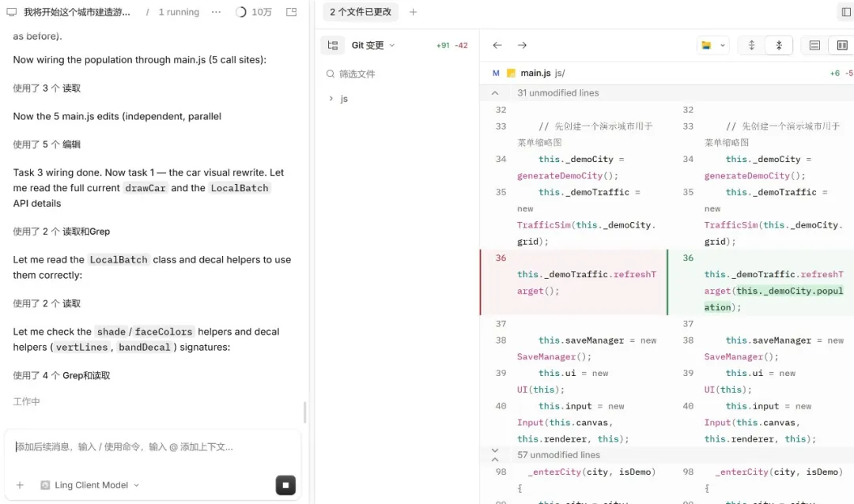
Task: Click the JS file type icon beside main.js
Action: click(511, 73)
